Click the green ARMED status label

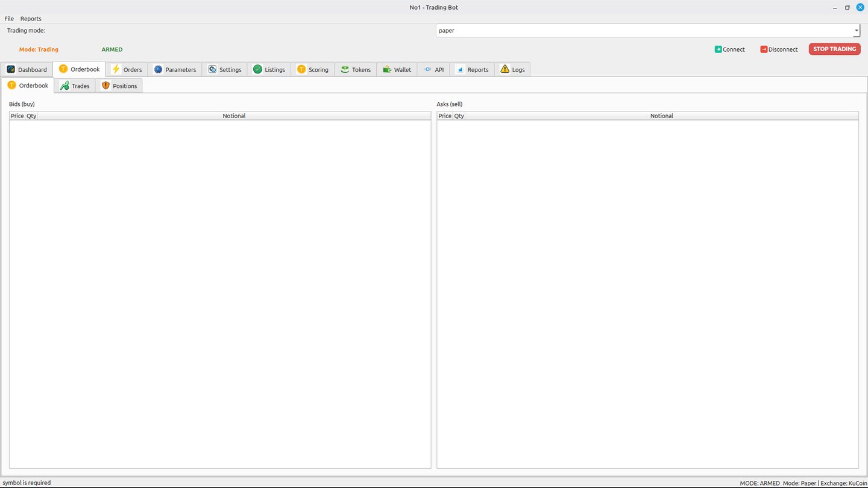pyautogui.click(x=112, y=49)
